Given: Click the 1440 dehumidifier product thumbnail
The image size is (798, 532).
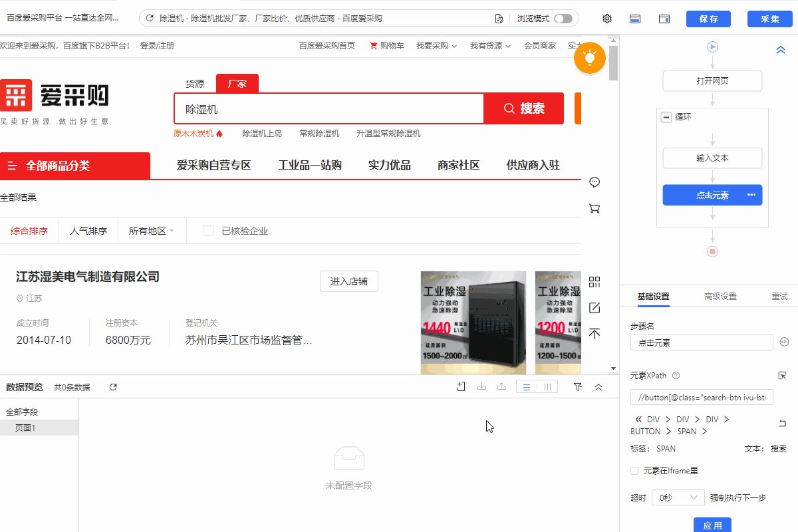Looking at the screenshot, I should (x=473, y=323).
